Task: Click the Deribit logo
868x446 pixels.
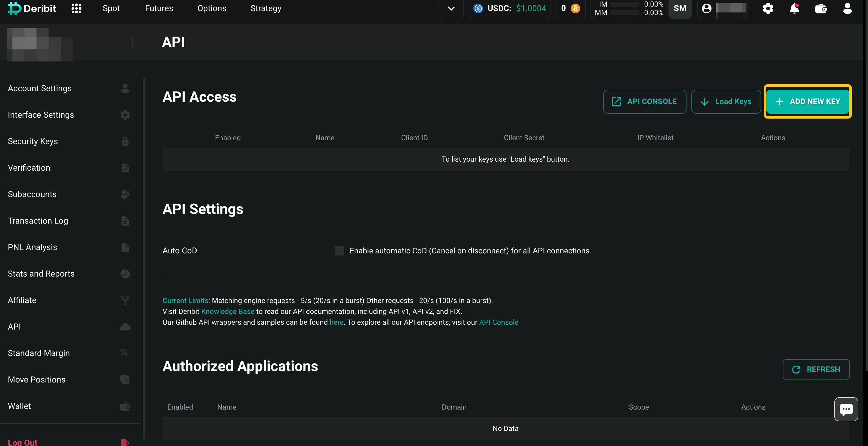Action: tap(32, 8)
